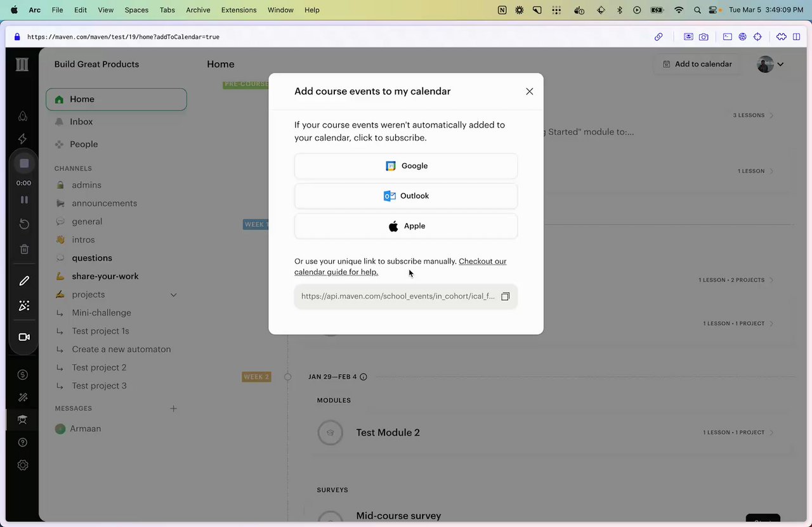Open the Test Module 2 module
Viewport: 812px width, 527px height.
pos(388,433)
